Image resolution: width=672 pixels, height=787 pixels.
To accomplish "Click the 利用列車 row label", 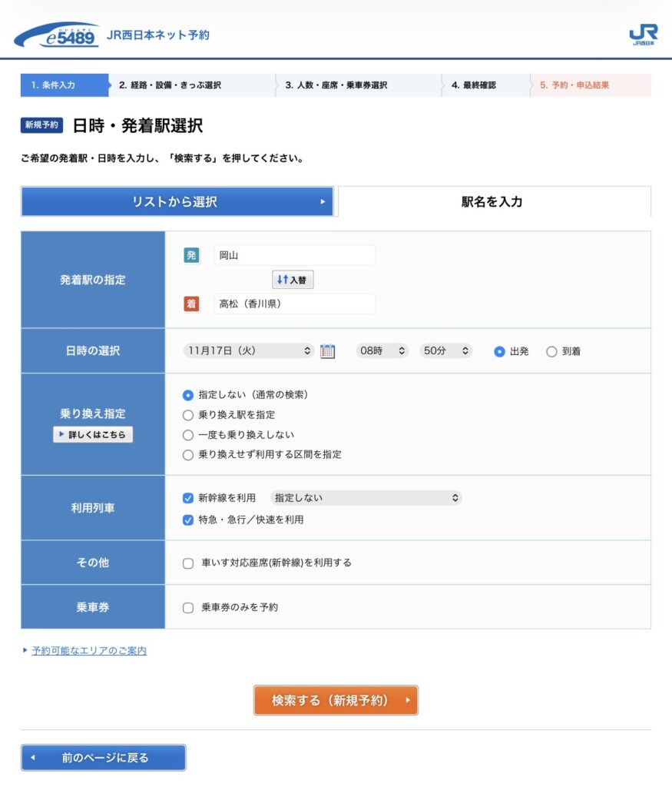I will click(x=93, y=508).
